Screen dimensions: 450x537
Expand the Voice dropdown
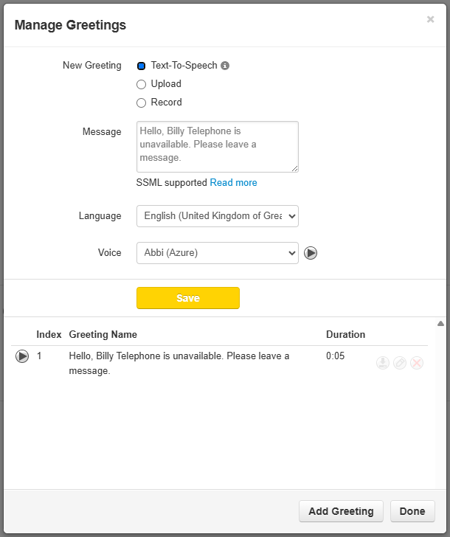pyautogui.click(x=217, y=253)
